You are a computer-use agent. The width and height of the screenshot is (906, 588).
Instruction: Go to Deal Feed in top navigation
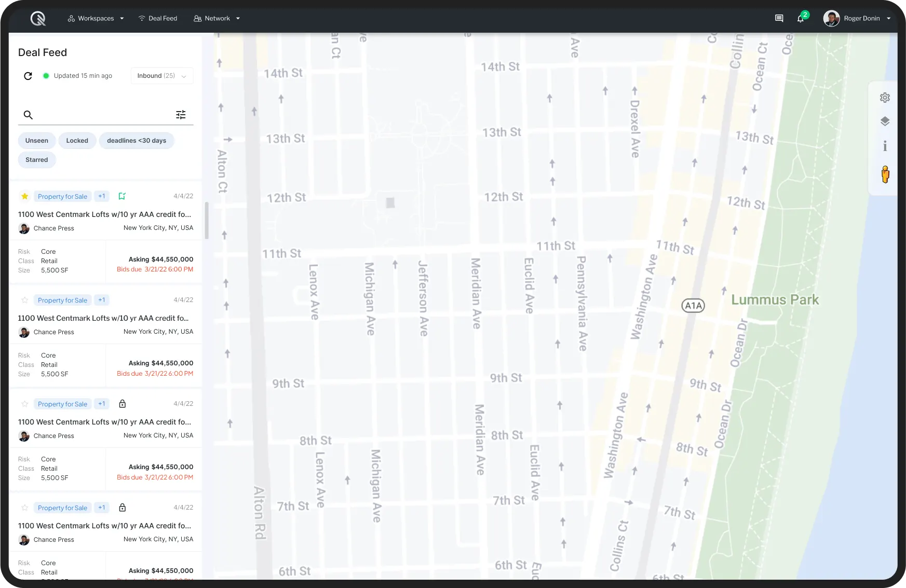[x=158, y=19]
